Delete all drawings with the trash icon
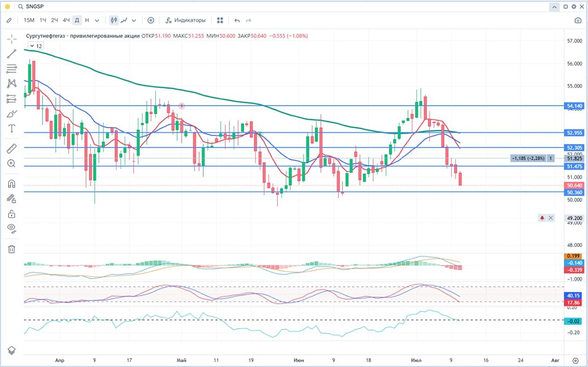This screenshot has width=588, height=367. click(11, 249)
